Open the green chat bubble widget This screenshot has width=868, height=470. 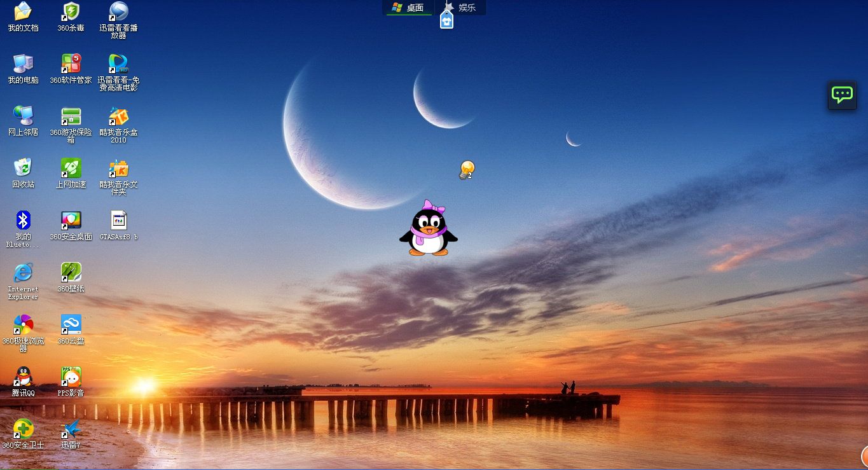842,95
